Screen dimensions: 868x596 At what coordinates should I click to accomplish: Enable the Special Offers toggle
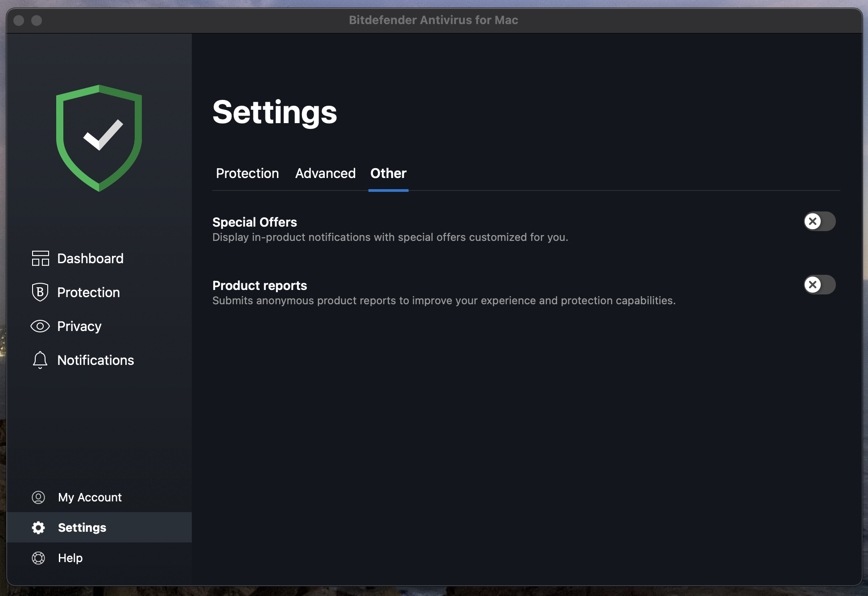(x=819, y=221)
